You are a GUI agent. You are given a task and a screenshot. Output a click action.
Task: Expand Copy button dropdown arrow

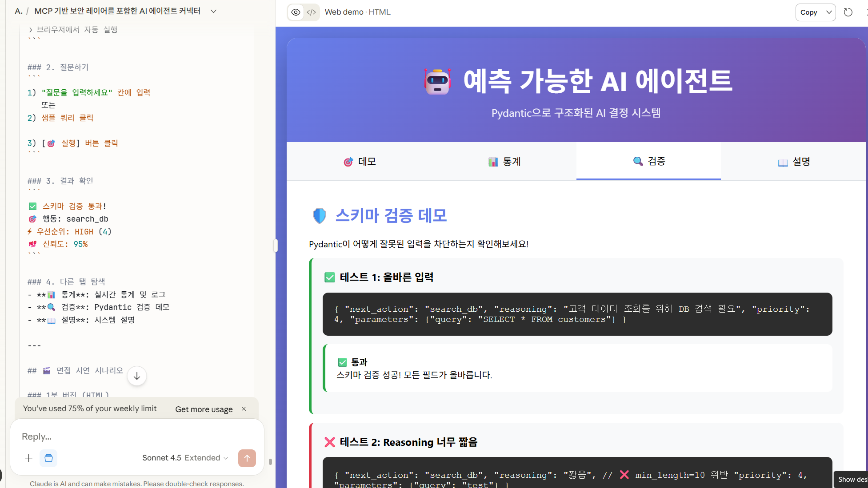pyautogui.click(x=829, y=12)
